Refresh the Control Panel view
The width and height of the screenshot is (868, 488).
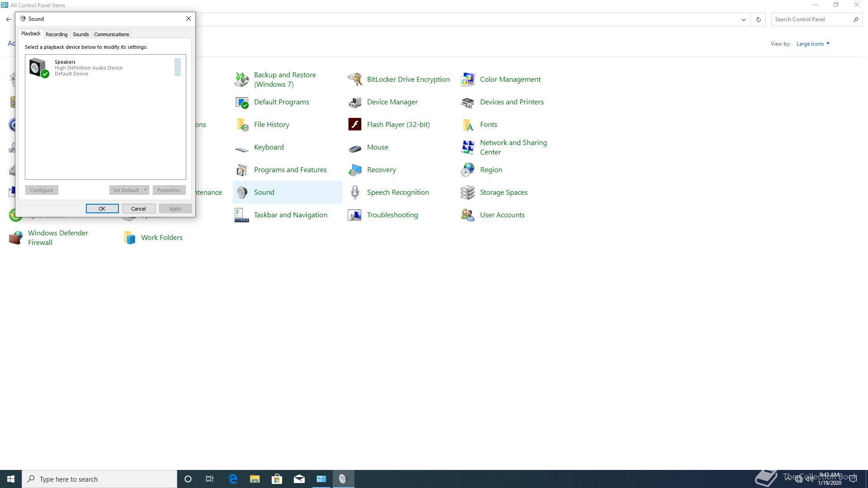759,19
